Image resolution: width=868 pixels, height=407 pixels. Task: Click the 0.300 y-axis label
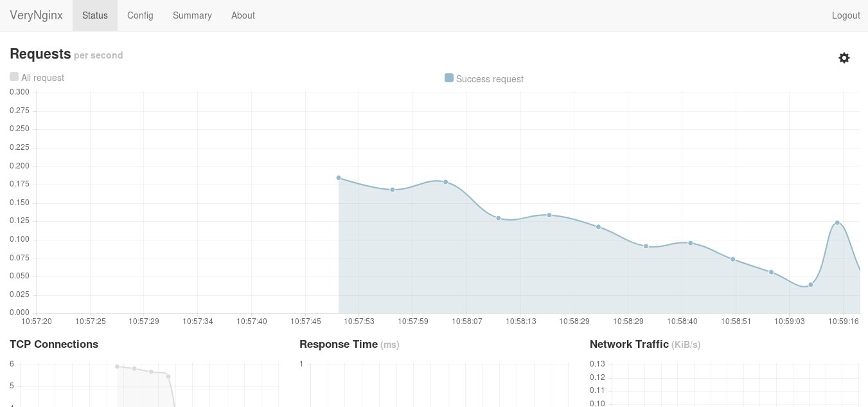pos(19,92)
